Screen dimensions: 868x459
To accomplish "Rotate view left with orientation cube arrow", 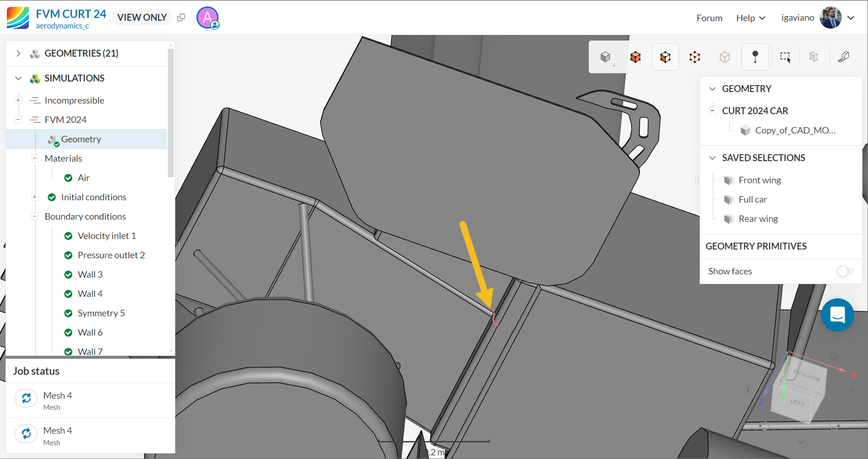I will pyautogui.click(x=748, y=390).
